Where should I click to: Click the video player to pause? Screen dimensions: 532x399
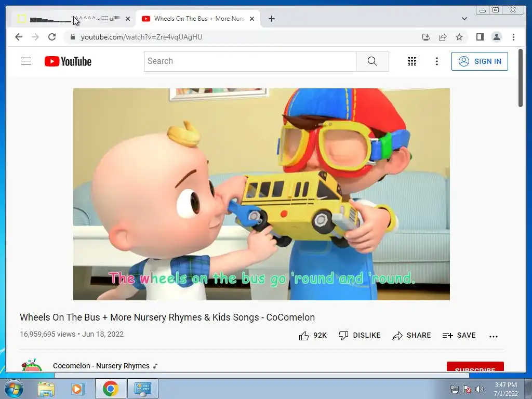tap(261, 194)
